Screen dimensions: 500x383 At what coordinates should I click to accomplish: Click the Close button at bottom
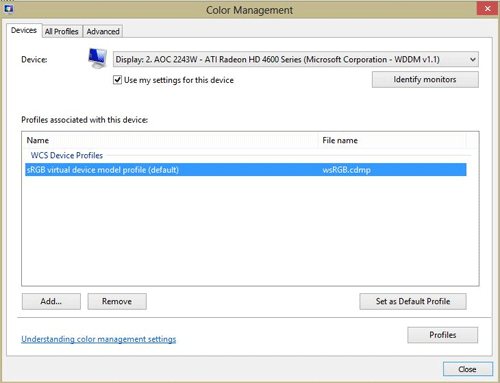click(x=468, y=369)
